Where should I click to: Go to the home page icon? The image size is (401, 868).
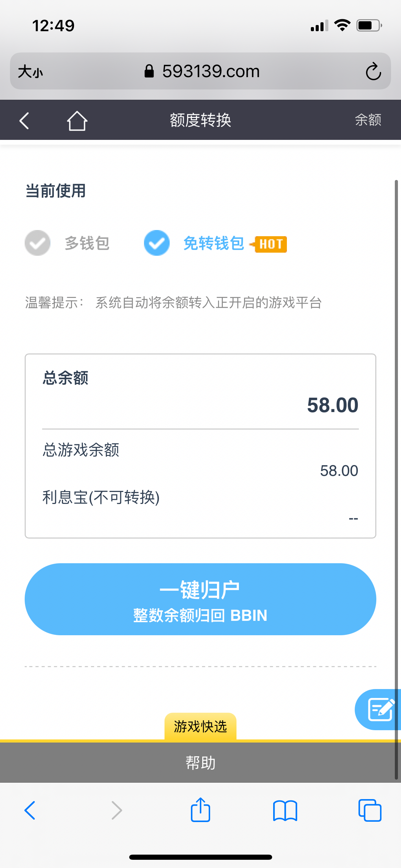click(x=77, y=121)
